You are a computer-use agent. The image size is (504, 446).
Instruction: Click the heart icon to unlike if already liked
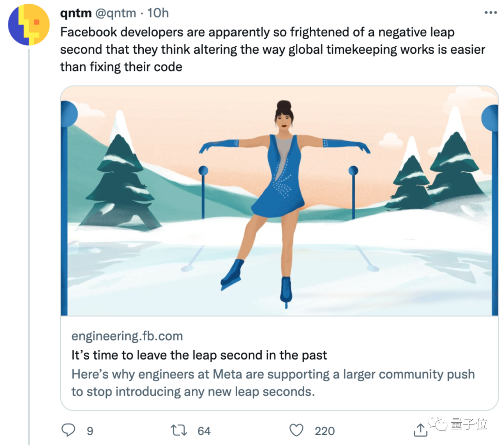point(296,431)
